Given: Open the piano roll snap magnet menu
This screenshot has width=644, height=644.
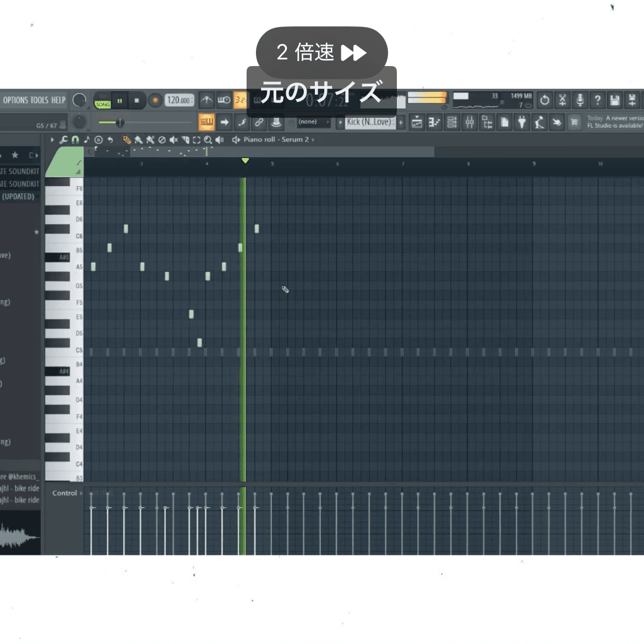Looking at the screenshot, I should pos(75,140).
